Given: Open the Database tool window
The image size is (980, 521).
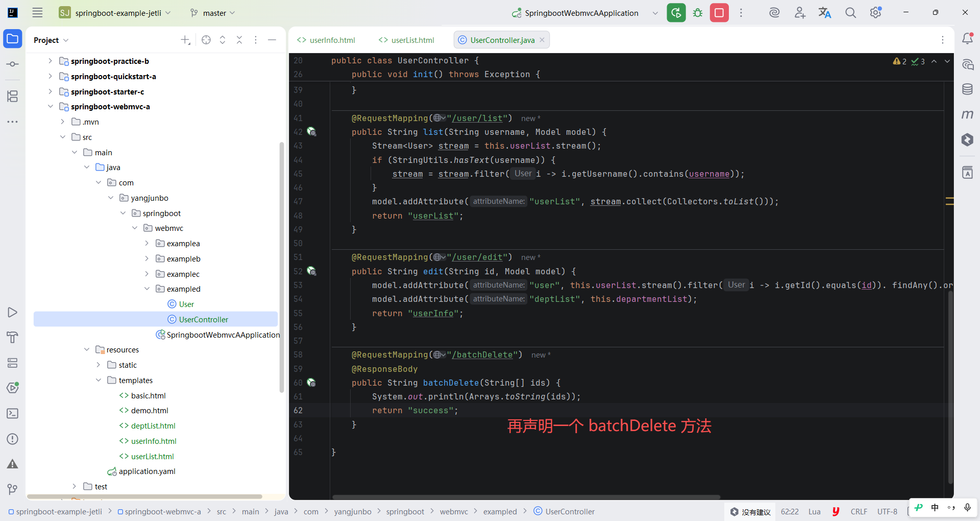Looking at the screenshot, I should tap(967, 89).
